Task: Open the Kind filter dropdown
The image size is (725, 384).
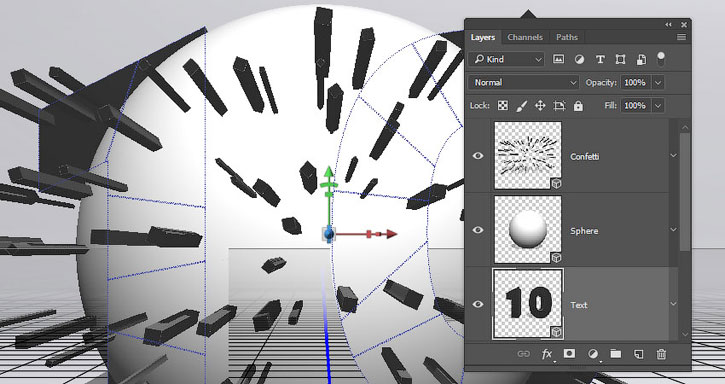Action: [x=506, y=59]
